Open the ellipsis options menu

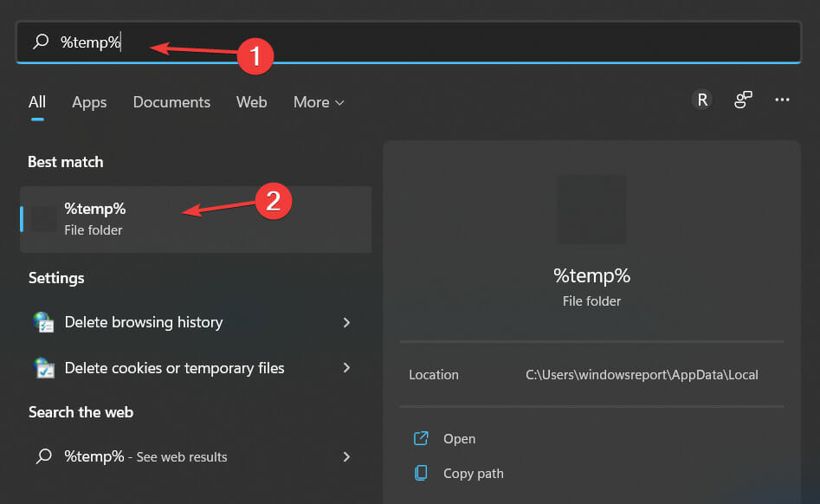pos(782,100)
